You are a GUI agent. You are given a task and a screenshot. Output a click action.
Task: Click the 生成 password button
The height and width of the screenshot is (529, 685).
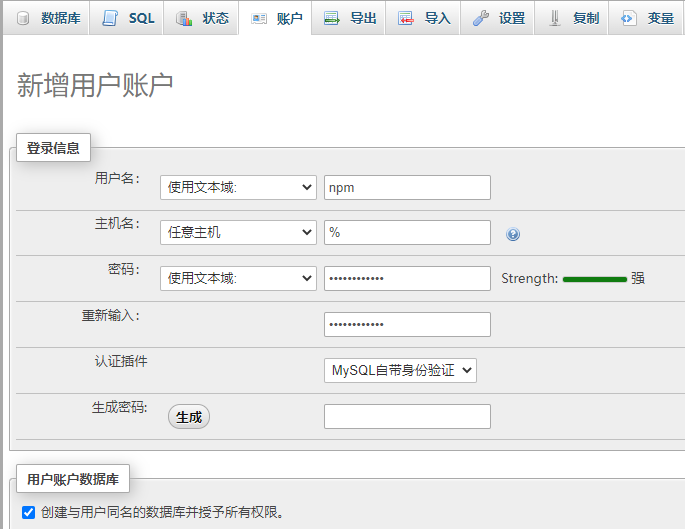click(x=189, y=417)
